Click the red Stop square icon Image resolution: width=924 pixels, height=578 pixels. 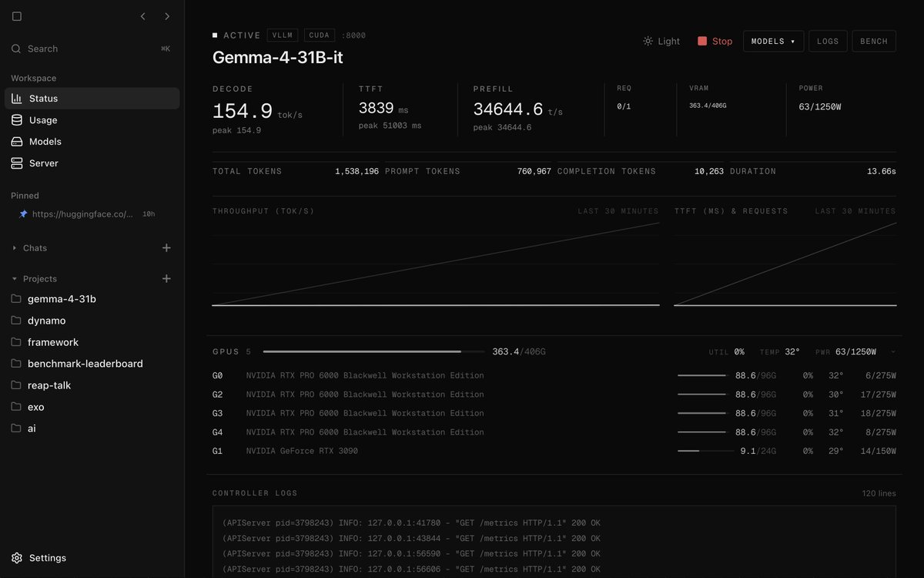[702, 42]
